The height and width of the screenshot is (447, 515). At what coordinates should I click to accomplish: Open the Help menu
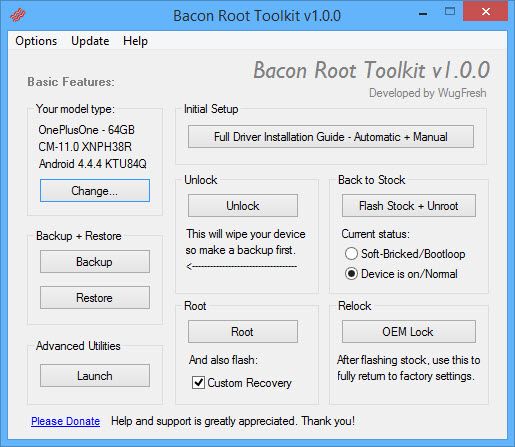point(135,41)
